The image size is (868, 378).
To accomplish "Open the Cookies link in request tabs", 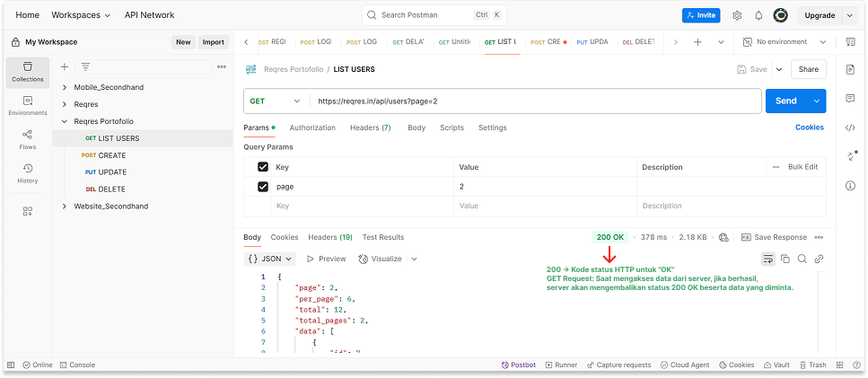I will (x=809, y=127).
